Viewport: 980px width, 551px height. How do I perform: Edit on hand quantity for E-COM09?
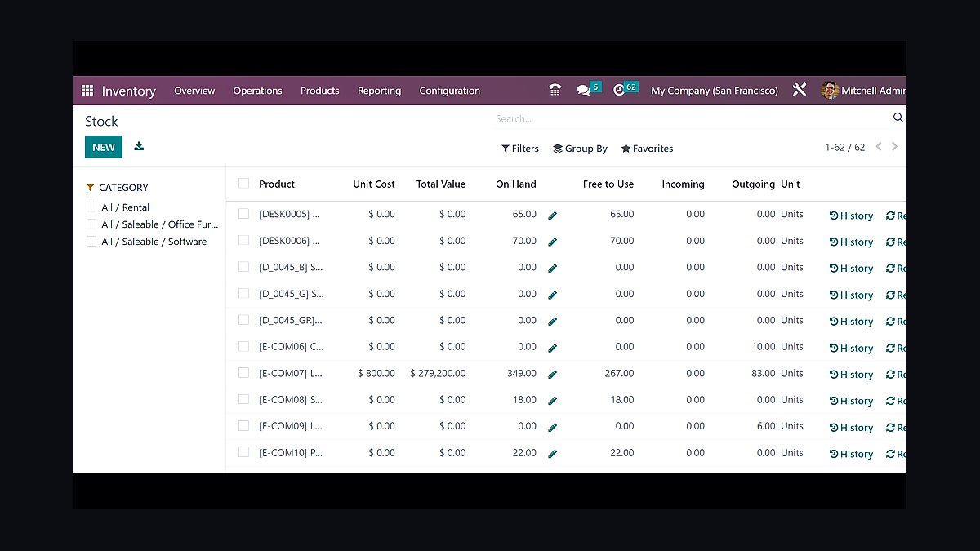pyautogui.click(x=553, y=428)
